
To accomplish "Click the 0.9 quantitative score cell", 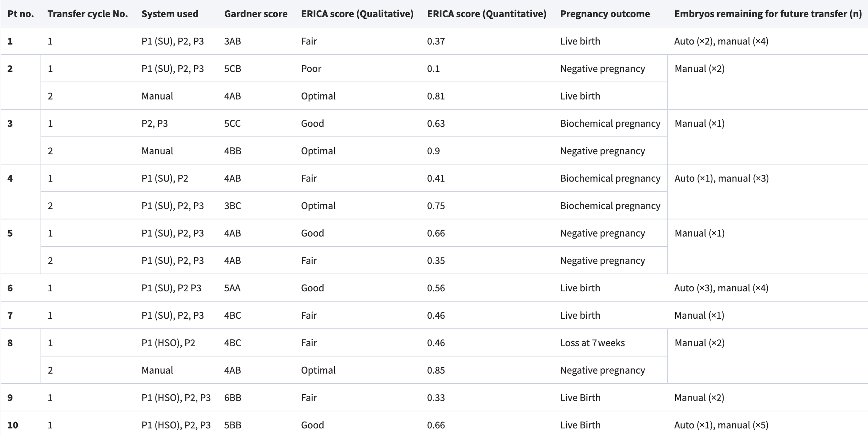I will point(434,151).
